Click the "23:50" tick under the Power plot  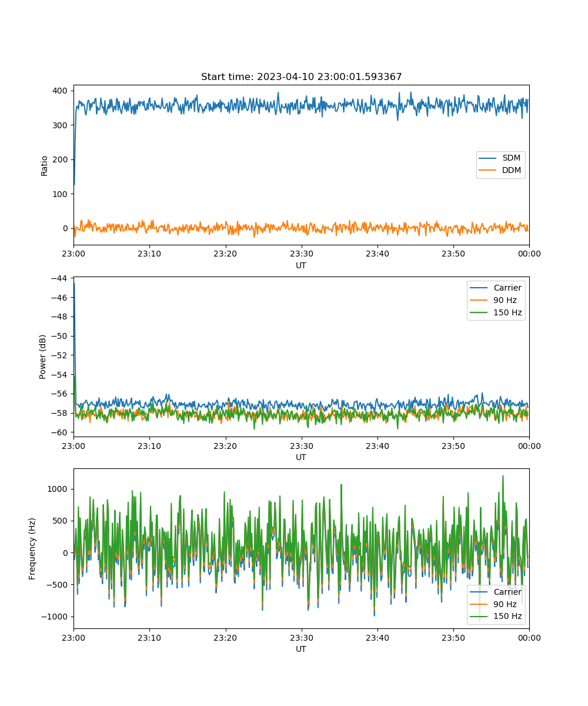coord(453,446)
